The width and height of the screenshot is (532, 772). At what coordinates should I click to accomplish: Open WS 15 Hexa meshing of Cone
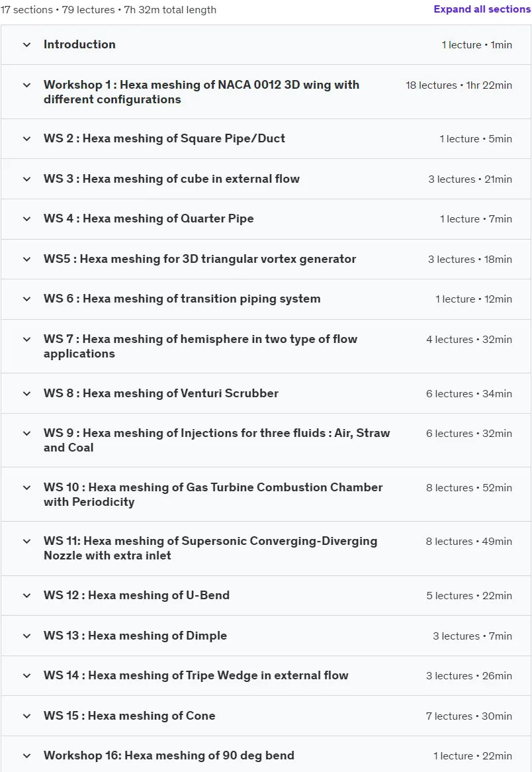[x=130, y=716]
